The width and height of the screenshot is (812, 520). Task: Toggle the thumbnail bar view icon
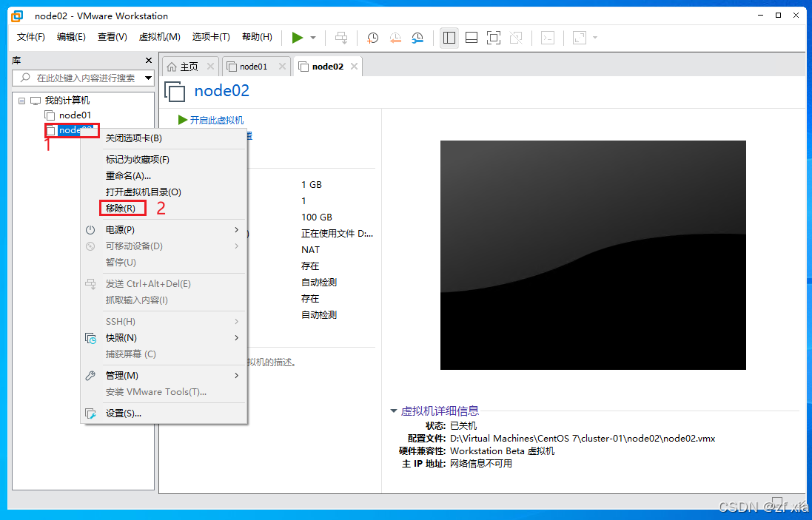click(x=472, y=37)
